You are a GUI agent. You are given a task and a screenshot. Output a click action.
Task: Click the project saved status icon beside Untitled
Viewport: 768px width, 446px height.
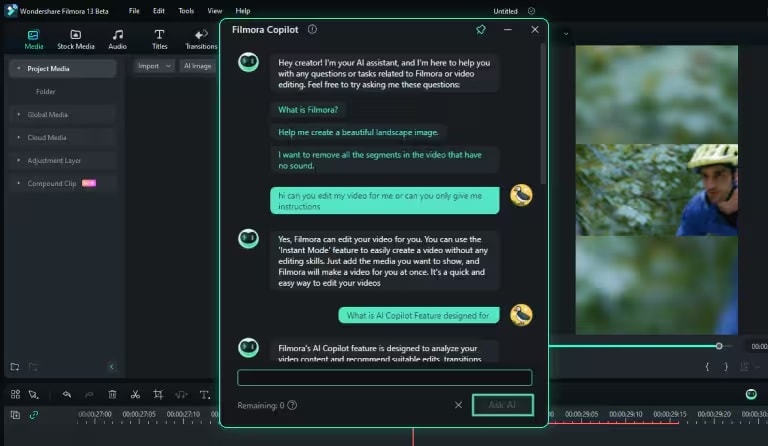click(531, 11)
